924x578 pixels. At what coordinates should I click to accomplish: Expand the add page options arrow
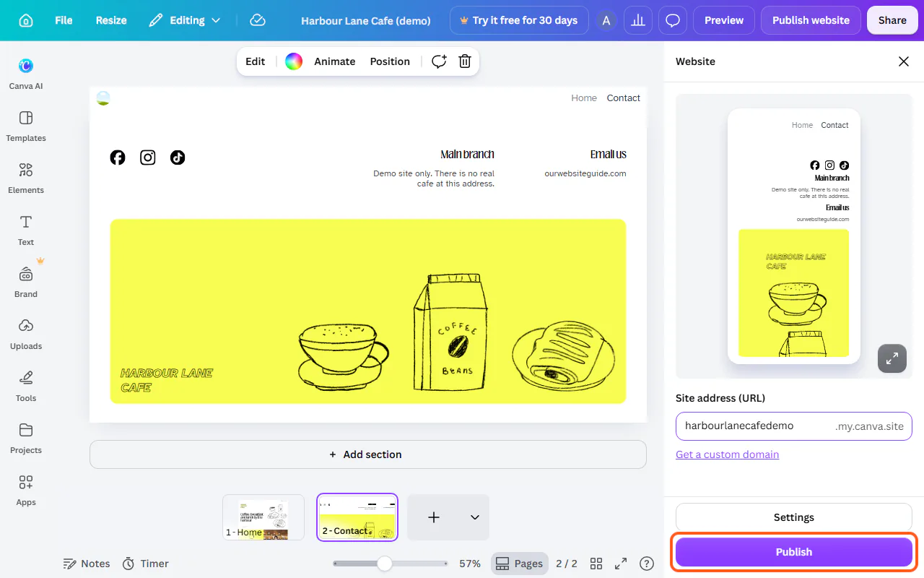pyautogui.click(x=474, y=517)
